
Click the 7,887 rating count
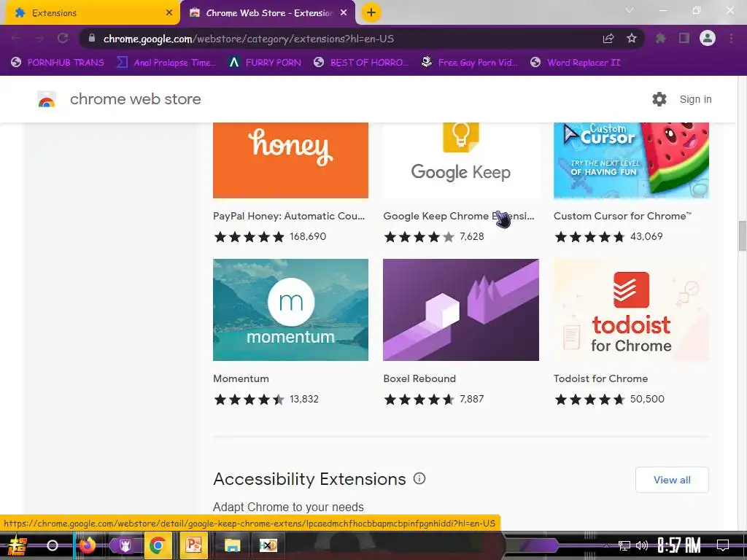[472, 399]
